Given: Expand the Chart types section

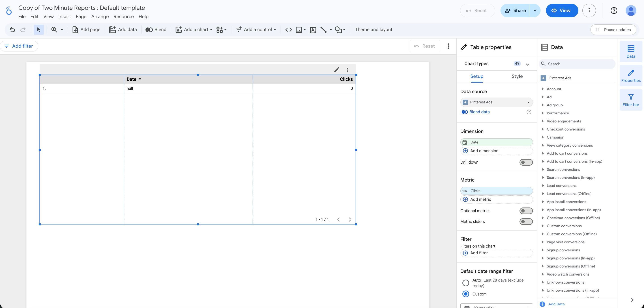Looking at the screenshot, I should (527, 64).
